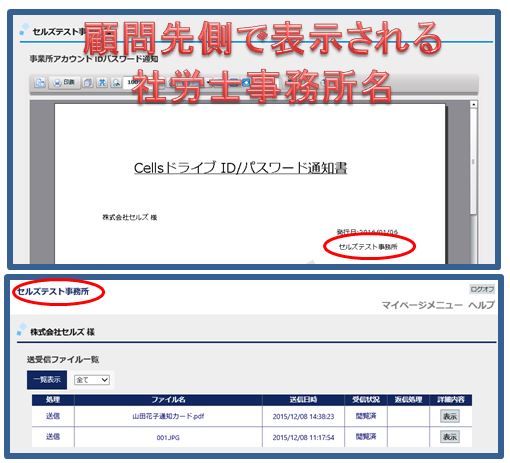Click the binoculars search icon

pyautogui.click(x=102, y=82)
